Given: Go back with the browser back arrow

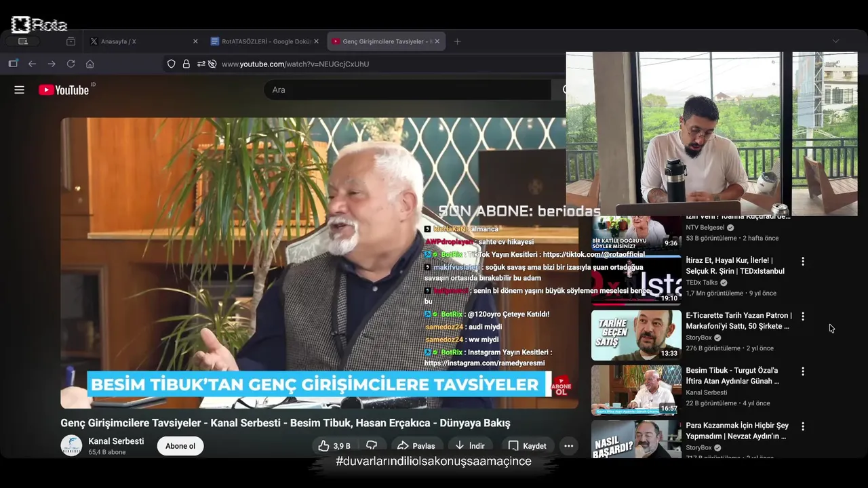Looking at the screenshot, I should 32,64.
